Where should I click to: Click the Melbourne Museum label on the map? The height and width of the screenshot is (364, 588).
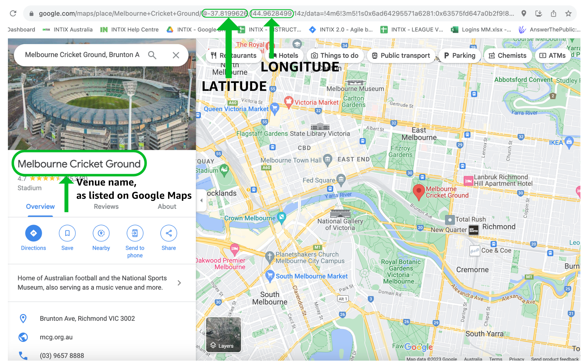point(355,89)
